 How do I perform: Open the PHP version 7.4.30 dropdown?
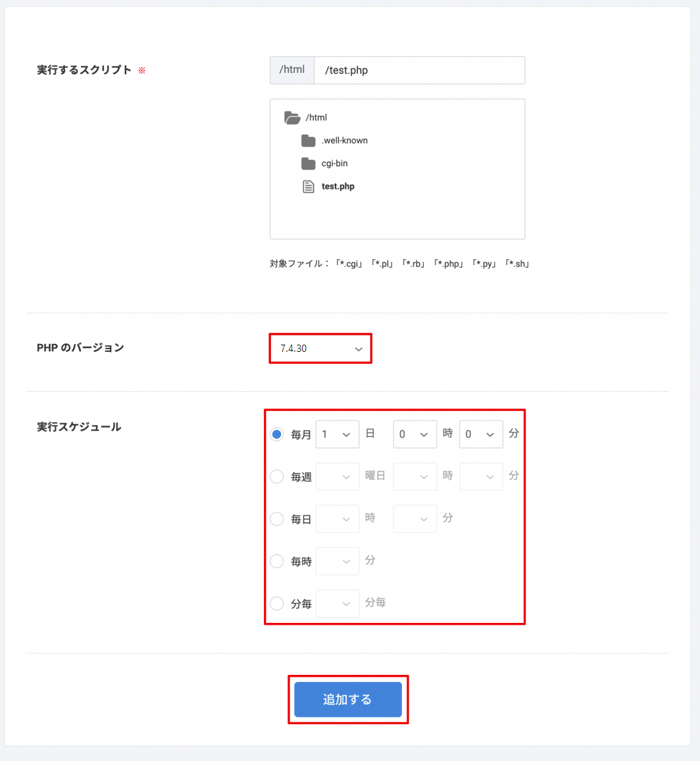(x=320, y=349)
